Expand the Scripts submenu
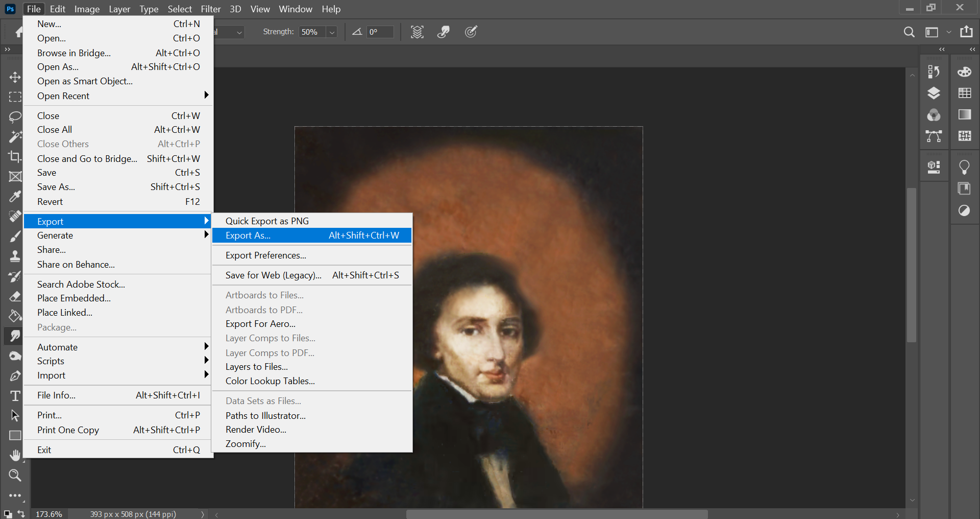 pyautogui.click(x=118, y=361)
